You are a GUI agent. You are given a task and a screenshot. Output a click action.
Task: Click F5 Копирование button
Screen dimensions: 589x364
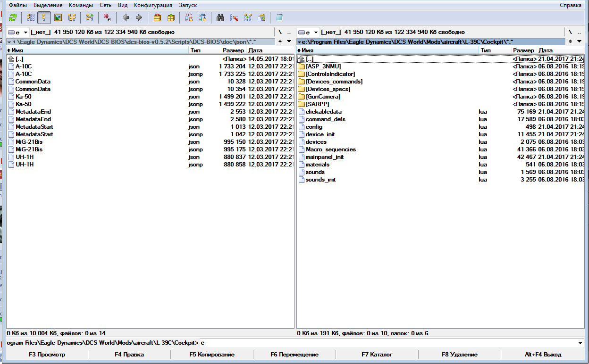(x=212, y=355)
